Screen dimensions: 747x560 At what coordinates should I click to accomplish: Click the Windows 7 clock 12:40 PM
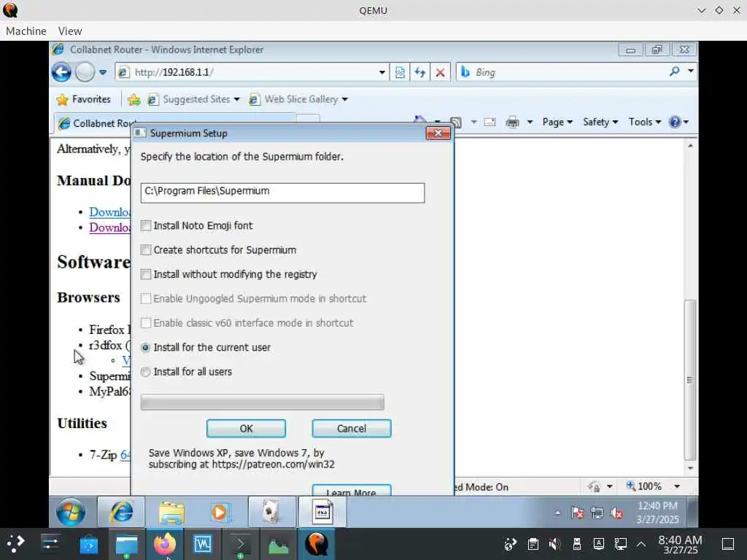coord(657,506)
